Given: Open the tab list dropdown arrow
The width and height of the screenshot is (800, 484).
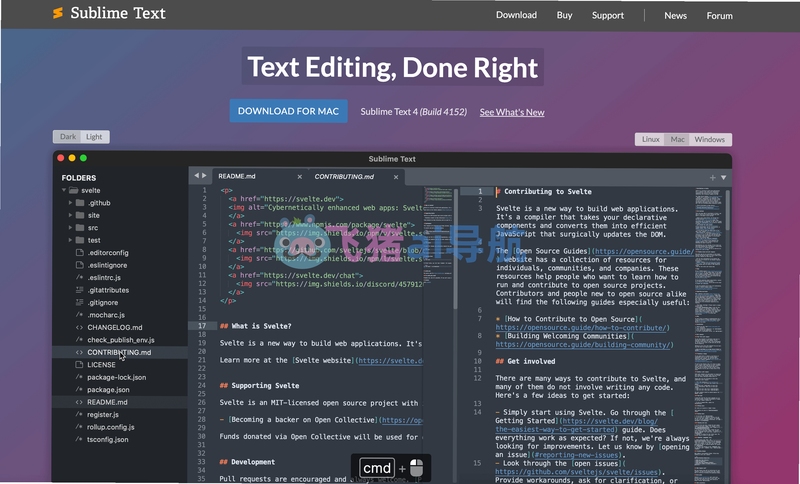Looking at the screenshot, I should 723,177.
